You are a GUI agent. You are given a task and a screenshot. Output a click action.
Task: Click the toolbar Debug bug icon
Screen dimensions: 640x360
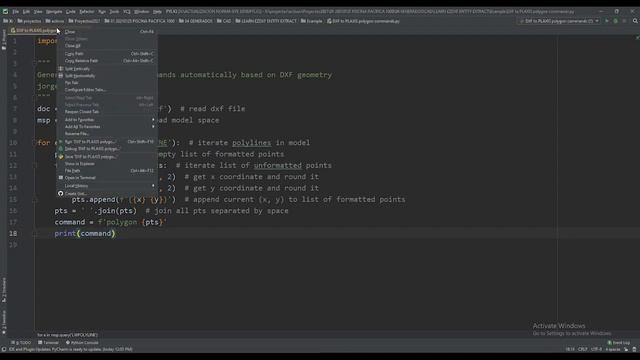(616, 21)
